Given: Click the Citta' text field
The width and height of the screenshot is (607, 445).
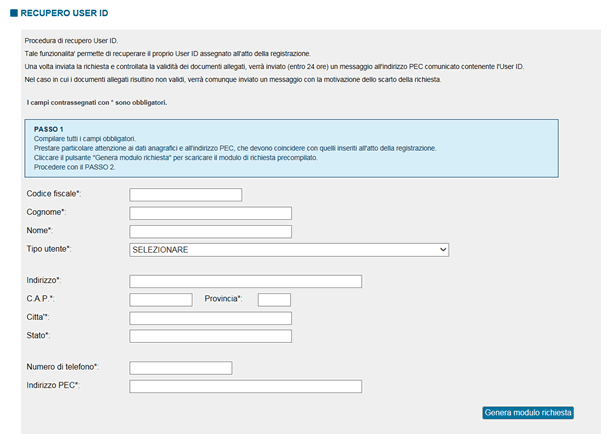Looking at the screenshot, I should [210, 318].
